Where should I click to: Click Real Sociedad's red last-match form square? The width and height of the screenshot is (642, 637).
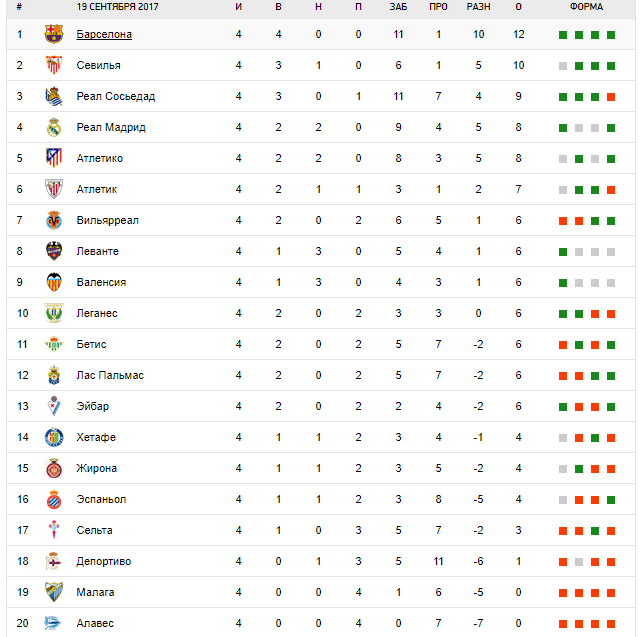tap(610, 97)
